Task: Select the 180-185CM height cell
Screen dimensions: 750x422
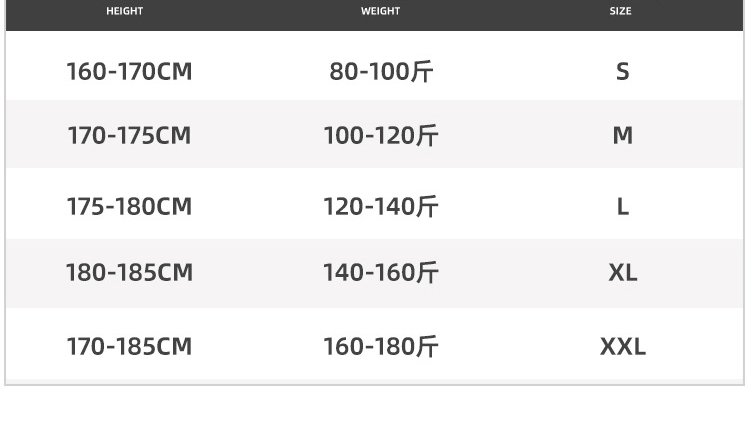Action: [129, 273]
